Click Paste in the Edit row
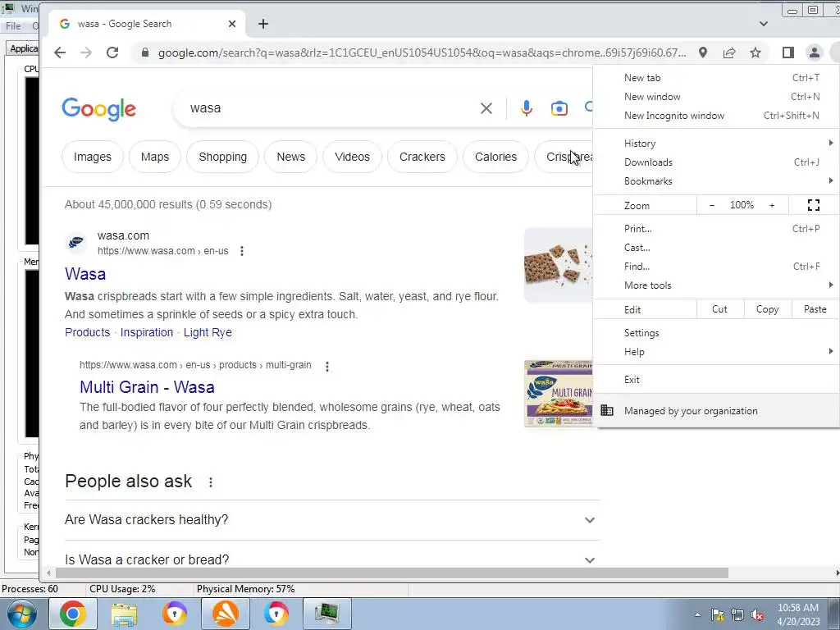840x630 pixels. pos(815,309)
